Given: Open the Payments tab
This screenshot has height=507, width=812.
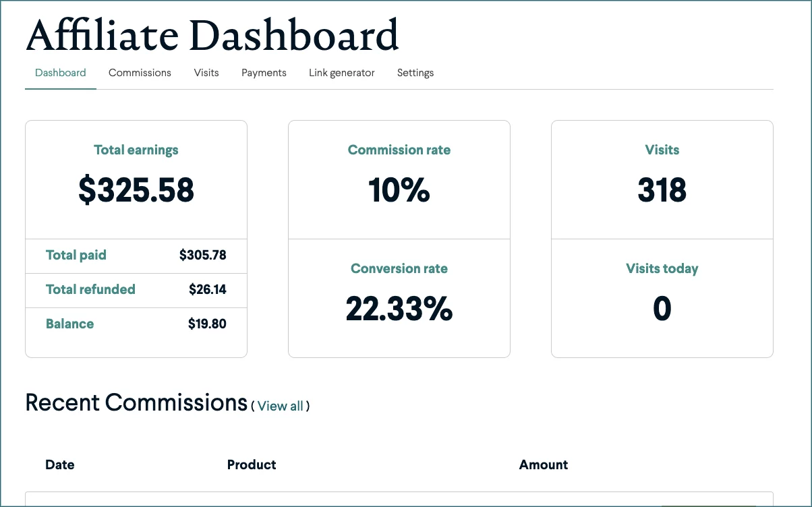Looking at the screenshot, I should point(264,73).
